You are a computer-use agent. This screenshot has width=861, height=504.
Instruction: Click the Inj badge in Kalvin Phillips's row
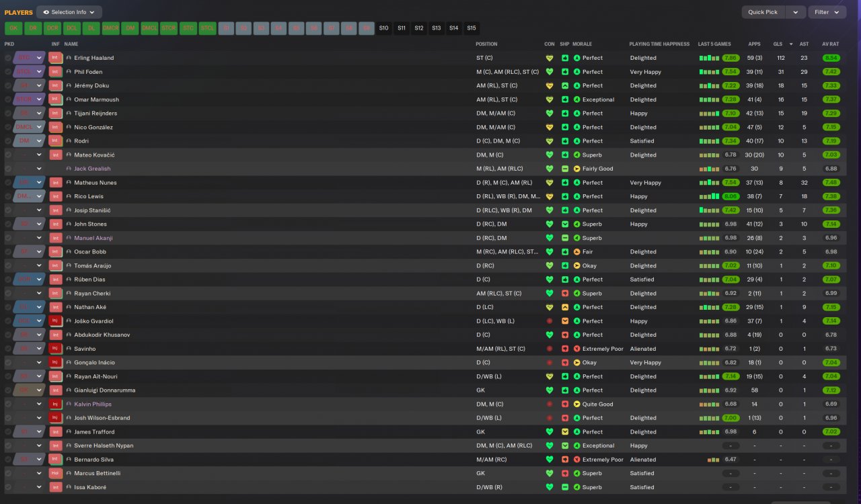pyautogui.click(x=56, y=405)
